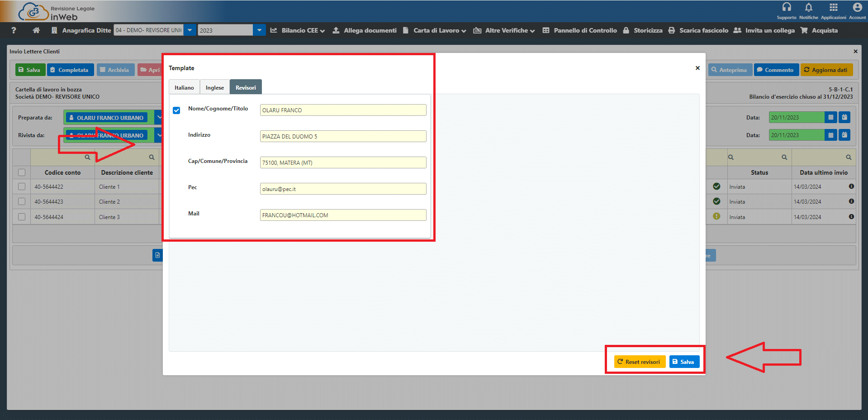The height and width of the screenshot is (420, 868).
Task: Open Pannello di Controllo
Action: click(580, 30)
